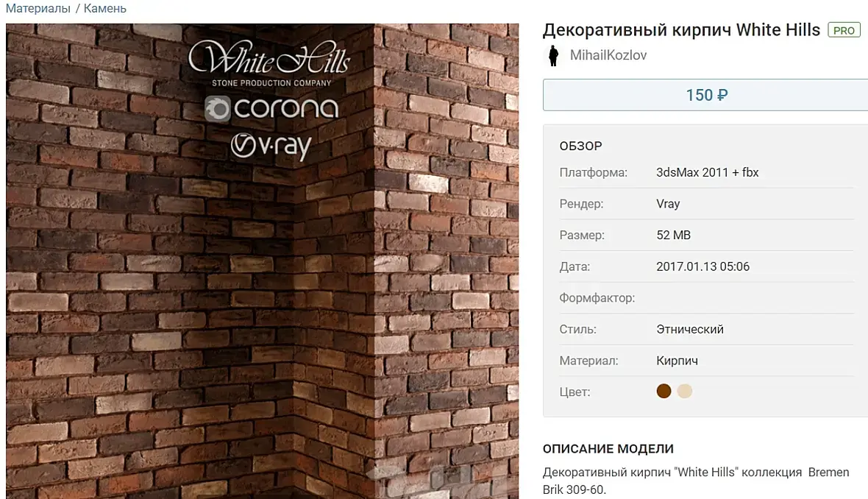Click the date 2017.01.13 05:06
Screen dimensions: 868x499
(702, 266)
